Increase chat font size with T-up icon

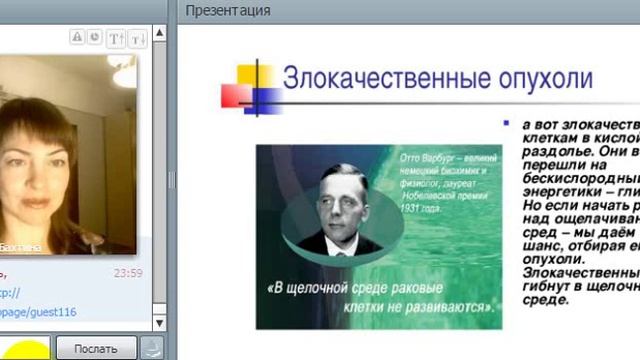tap(116, 39)
